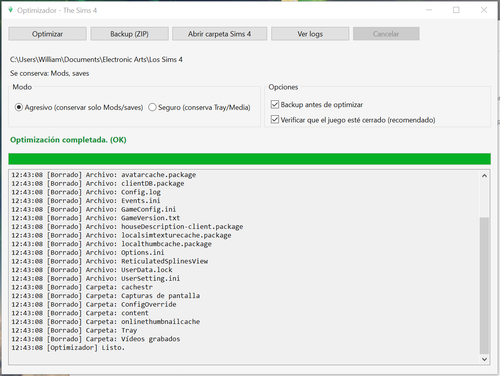This screenshot has height=376, width=500.
Task: Click log line Capturas de pantalla
Action: tap(106, 296)
